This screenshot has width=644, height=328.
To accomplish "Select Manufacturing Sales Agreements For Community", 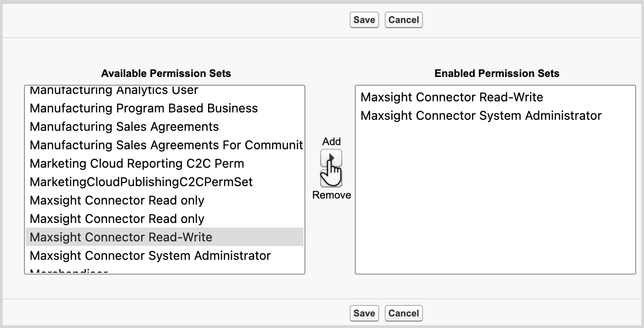I will pos(166,145).
